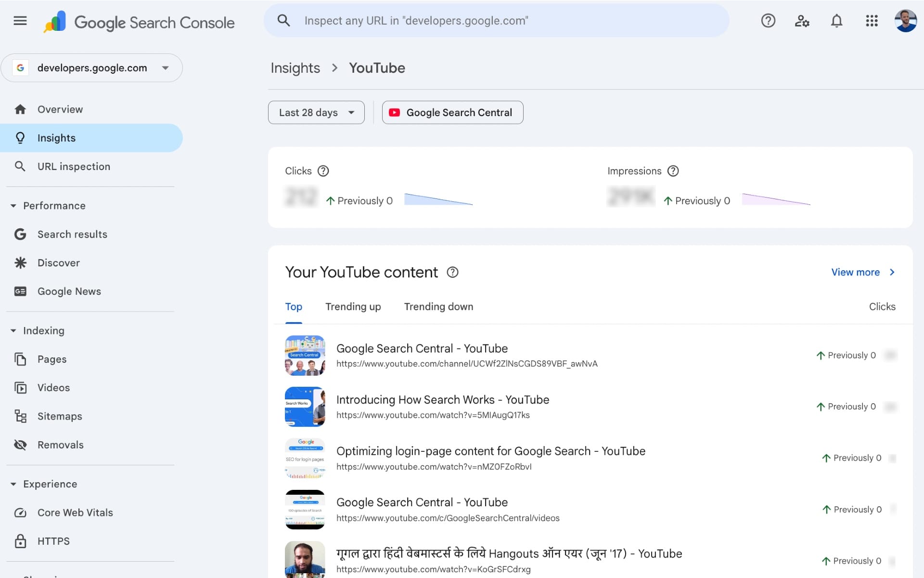Open the Sitemaps report

coord(60,416)
